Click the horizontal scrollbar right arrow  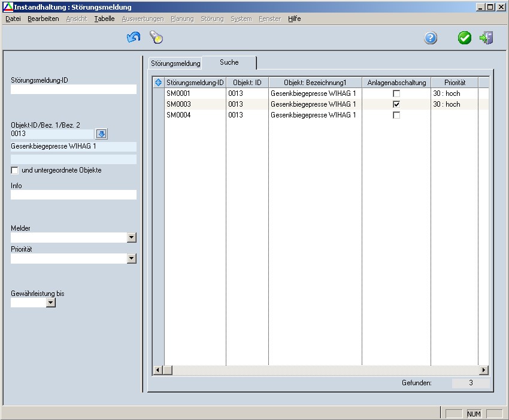tap(483, 370)
